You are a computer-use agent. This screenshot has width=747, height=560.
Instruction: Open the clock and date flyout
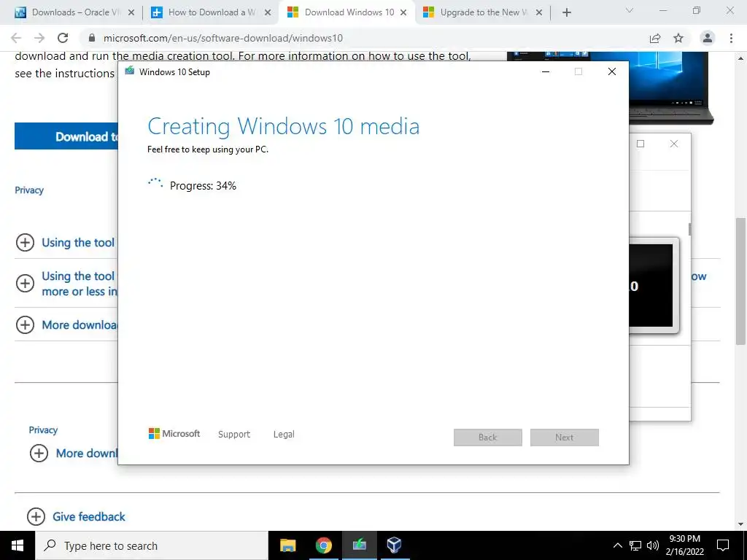tap(684, 545)
